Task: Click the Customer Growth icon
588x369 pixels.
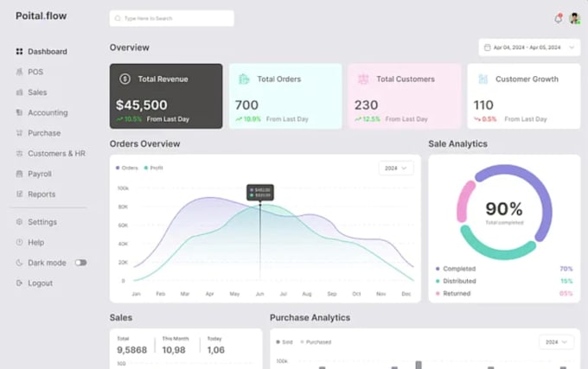Action: click(x=483, y=79)
